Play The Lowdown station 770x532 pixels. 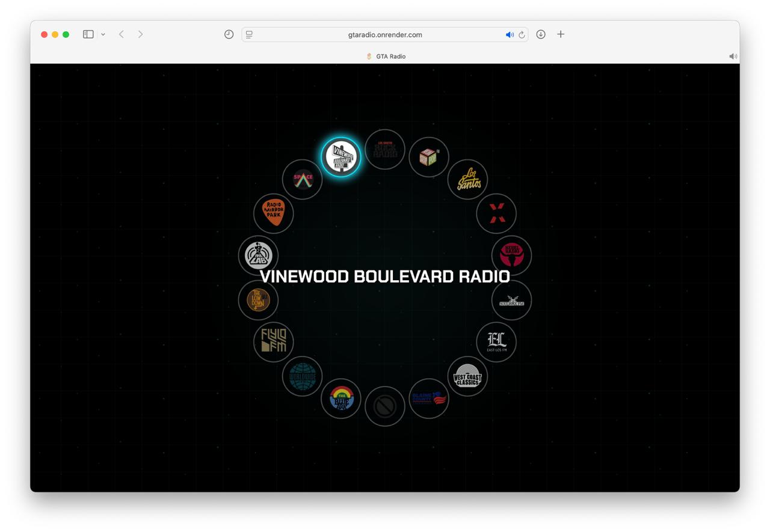[258, 300]
